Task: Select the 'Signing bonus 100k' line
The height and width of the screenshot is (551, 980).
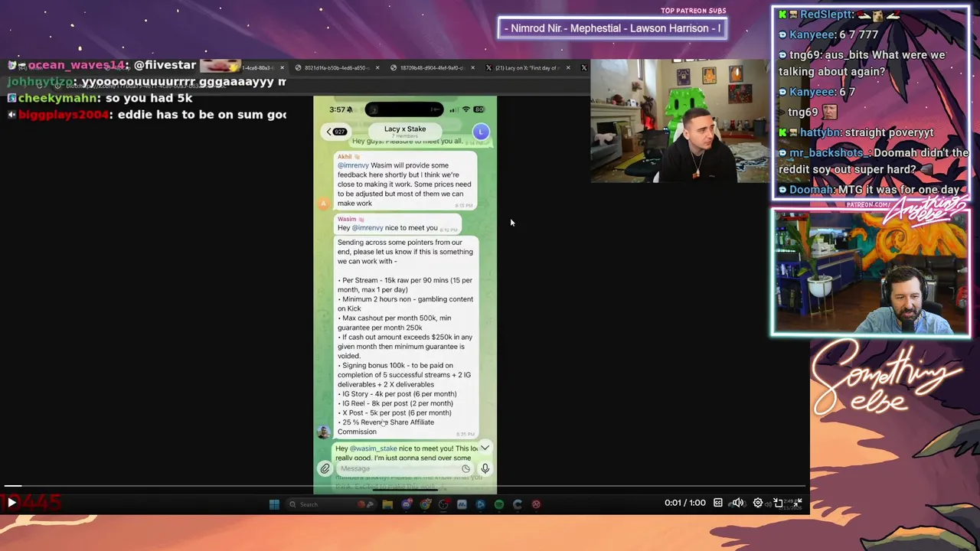Action: (x=404, y=375)
